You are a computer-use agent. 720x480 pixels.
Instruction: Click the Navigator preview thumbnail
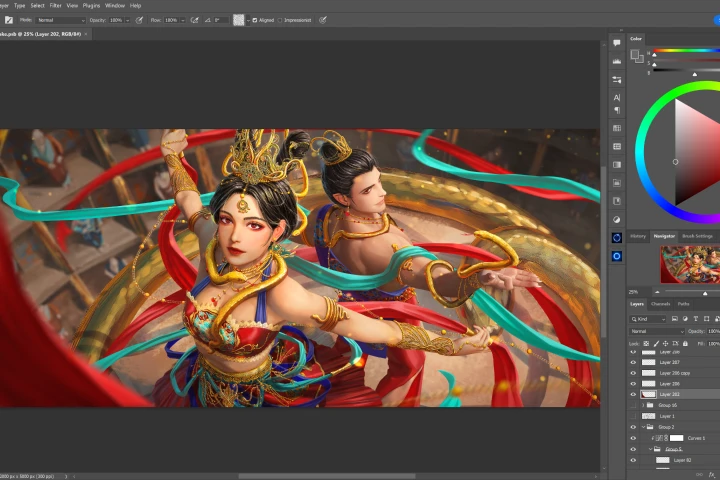click(x=690, y=264)
